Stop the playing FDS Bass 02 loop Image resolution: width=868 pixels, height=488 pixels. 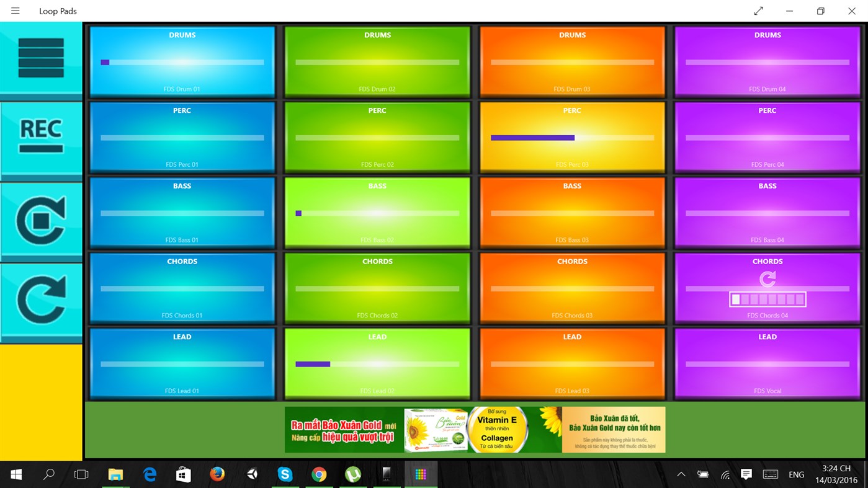point(377,212)
